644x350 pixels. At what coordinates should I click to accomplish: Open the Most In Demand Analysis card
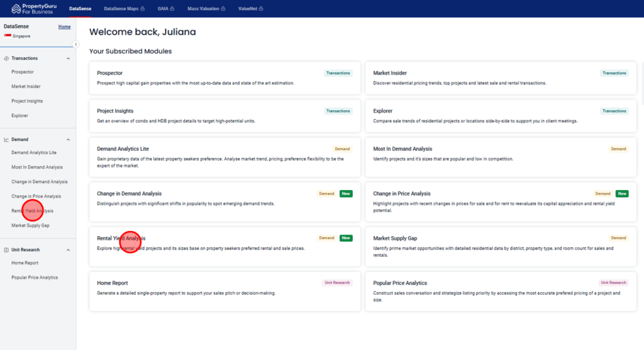pyautogui.click(x=501, y=157)
